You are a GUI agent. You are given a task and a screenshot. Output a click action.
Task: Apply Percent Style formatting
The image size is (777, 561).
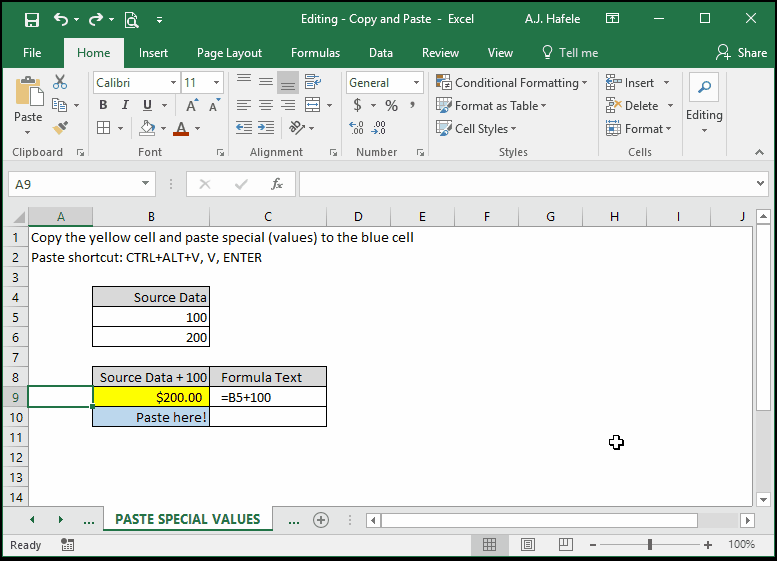pos(391,105)
